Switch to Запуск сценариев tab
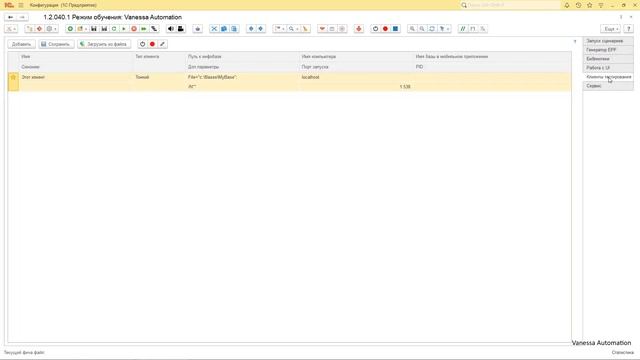 point(608,41)
